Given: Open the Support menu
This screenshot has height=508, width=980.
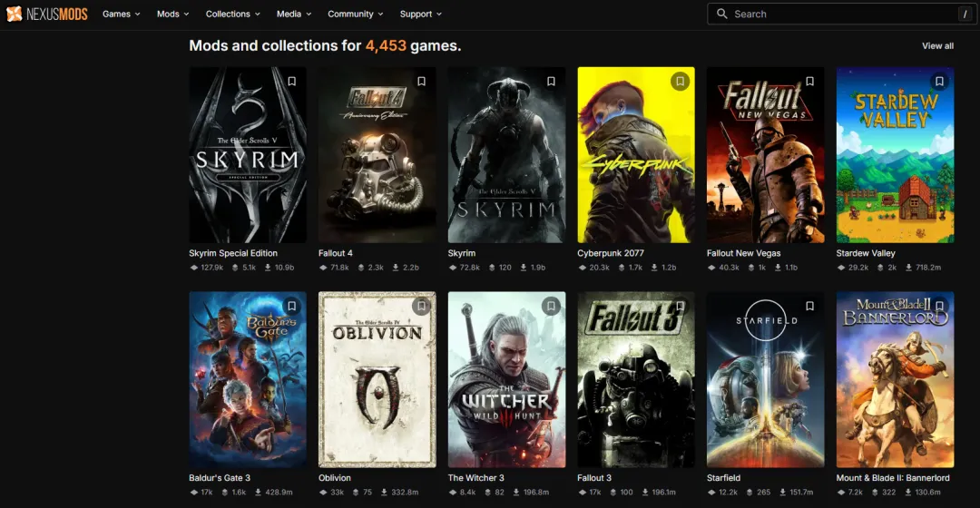Looking at the screenshot, I should [x=420, y=14].
